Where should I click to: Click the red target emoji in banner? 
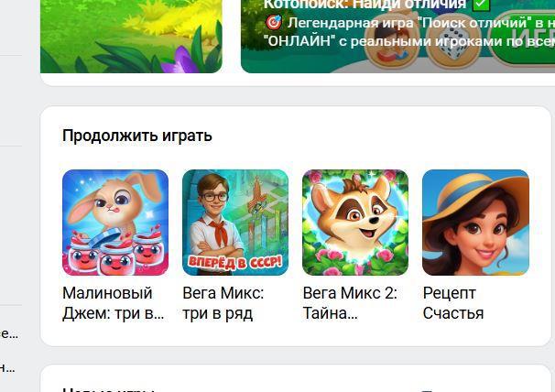click(x=274, y=23)
